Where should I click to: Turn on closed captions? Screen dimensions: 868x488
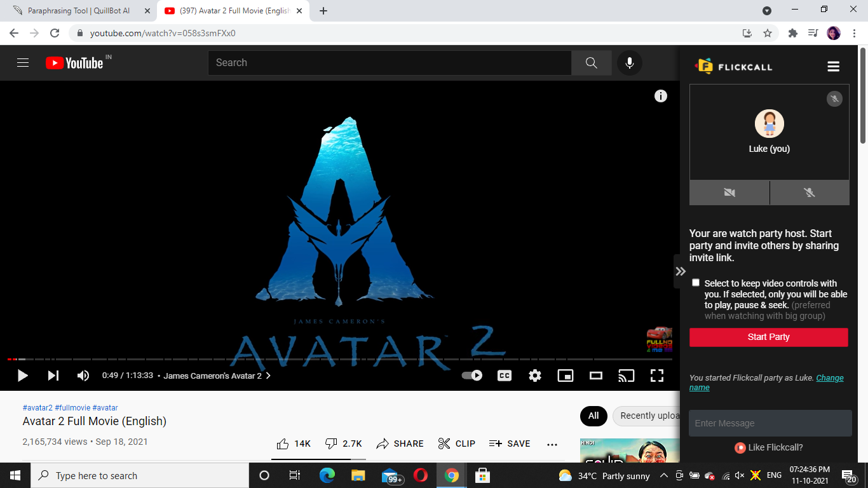point(505,376)
